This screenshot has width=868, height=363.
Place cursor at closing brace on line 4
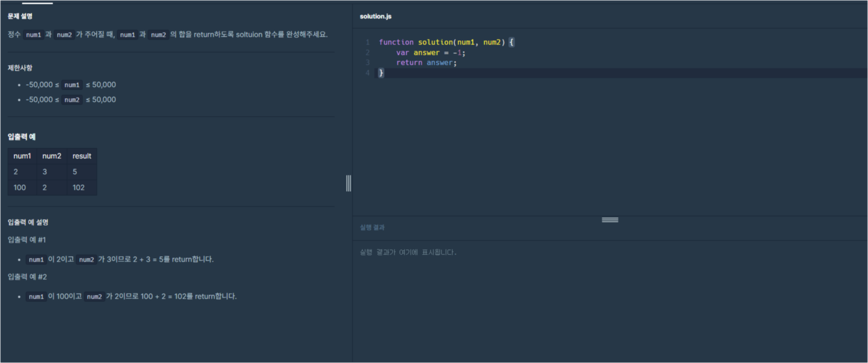[x=381, y=73]
